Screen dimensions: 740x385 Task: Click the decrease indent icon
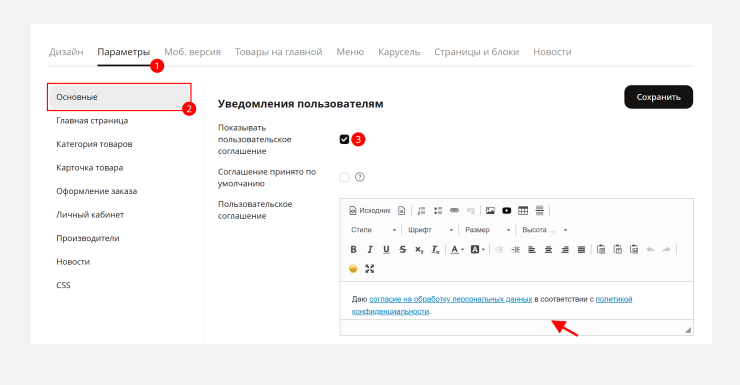pos(499,250)
